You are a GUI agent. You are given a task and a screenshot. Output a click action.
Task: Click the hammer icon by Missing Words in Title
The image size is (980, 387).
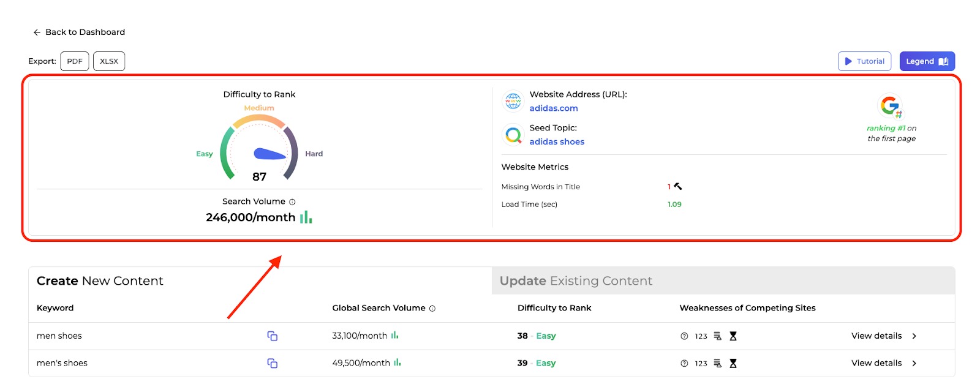(677, 186)
